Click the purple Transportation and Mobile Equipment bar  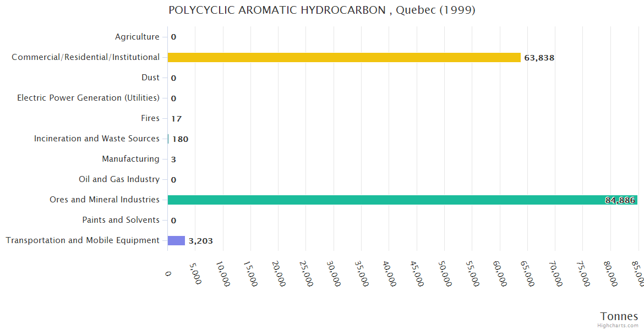click(176, 240)
